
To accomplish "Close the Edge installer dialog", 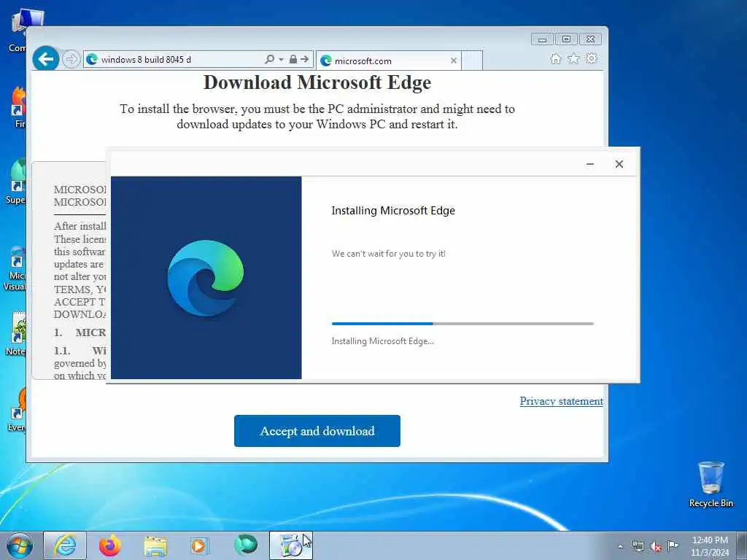I will click(619, 164).
